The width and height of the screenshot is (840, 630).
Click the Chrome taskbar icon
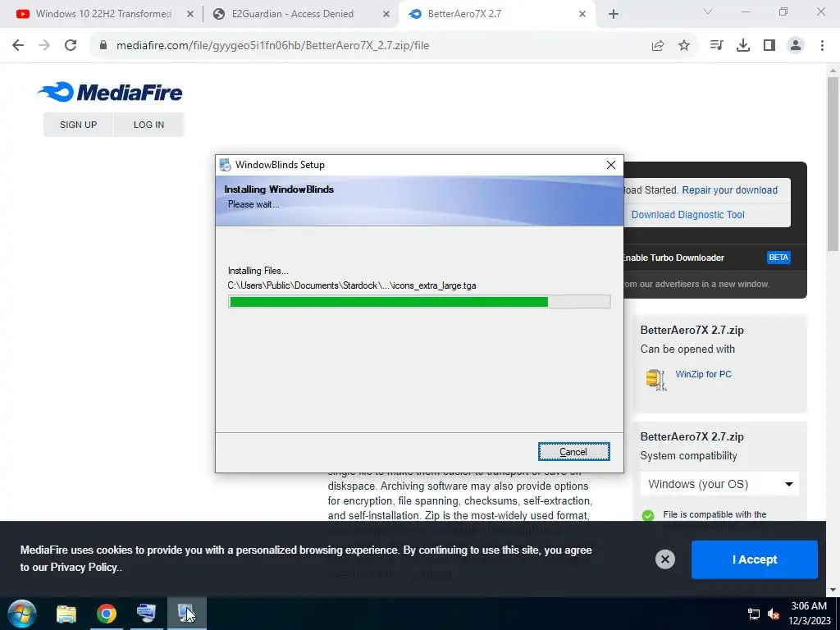click(107, 614)
